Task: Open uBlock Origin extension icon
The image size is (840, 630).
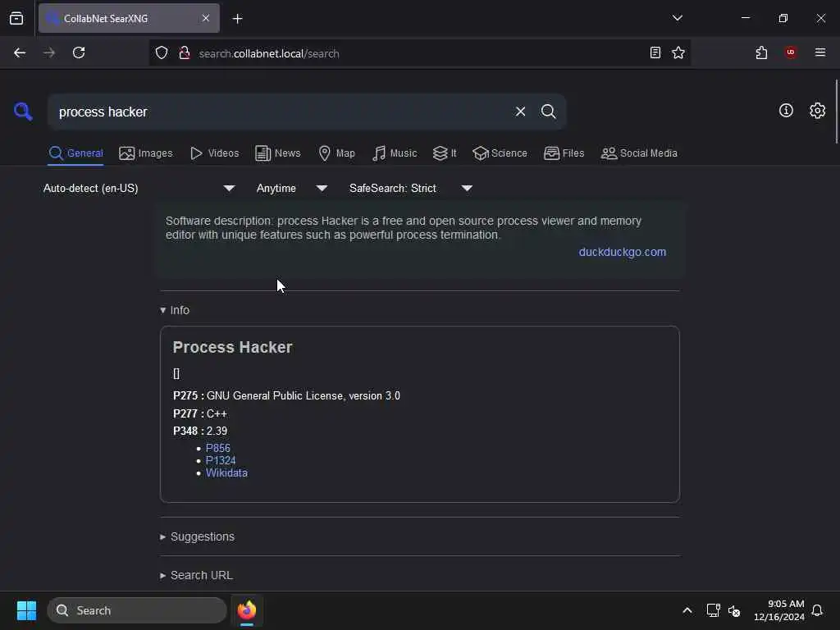Action: tap(790, 52)
